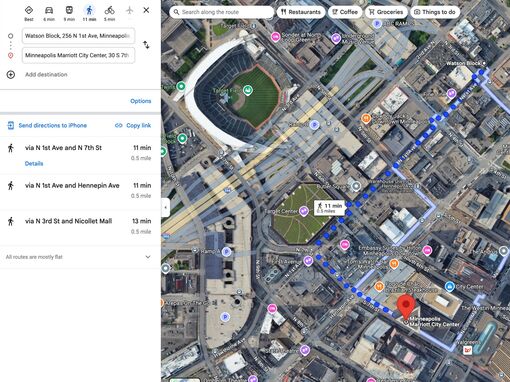Select the Best travel mode icon
Viewport: 510px width, 382px height.
29,10
